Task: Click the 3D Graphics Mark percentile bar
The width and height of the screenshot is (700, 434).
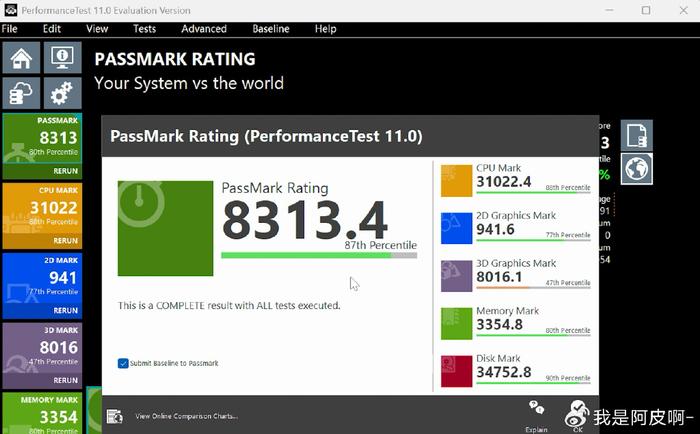Action: 533,288
